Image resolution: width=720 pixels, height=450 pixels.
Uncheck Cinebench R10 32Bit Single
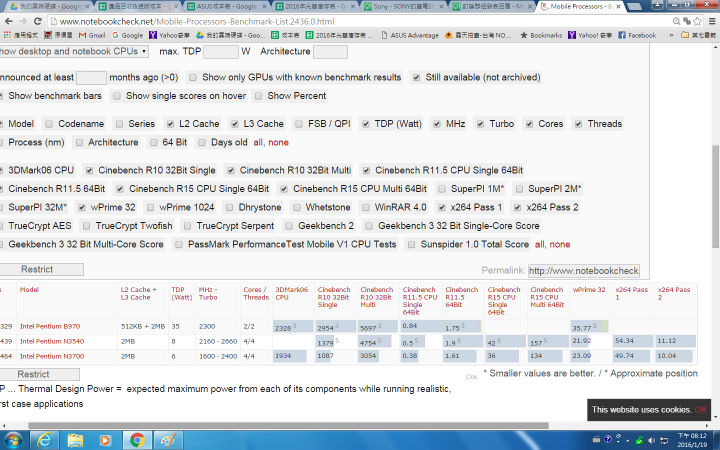click(90, 170)
